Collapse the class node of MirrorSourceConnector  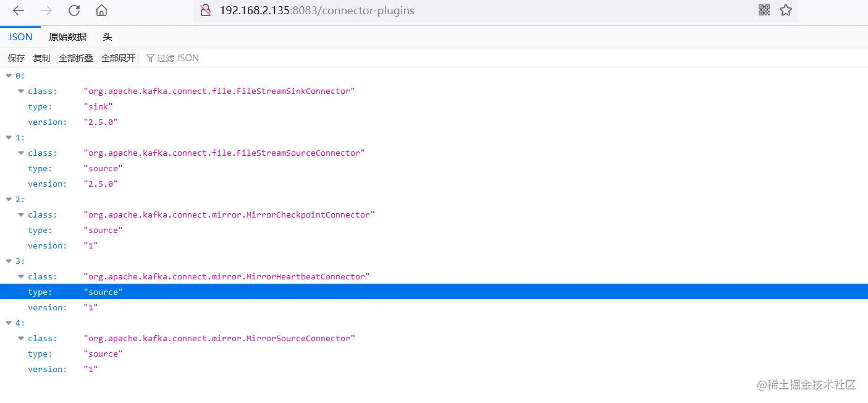click(x=21, y=338)
